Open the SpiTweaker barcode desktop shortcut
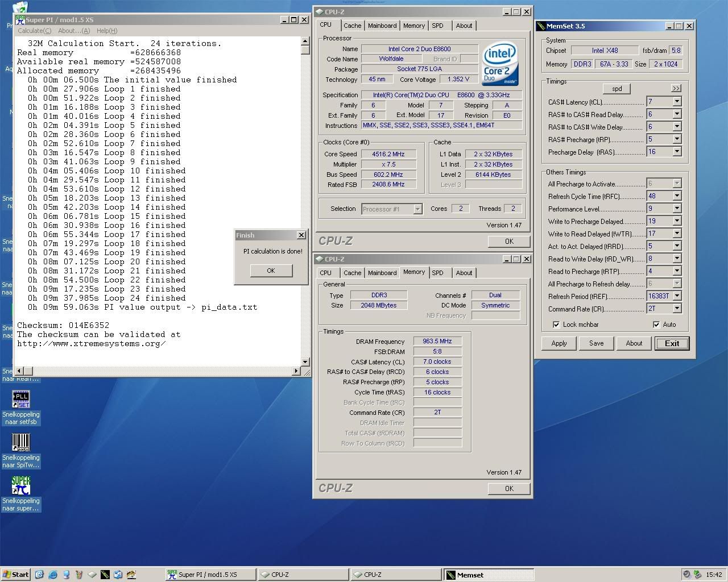Image resolution: width=728 pixels, height=582 pixels. (x=21, y=442)
